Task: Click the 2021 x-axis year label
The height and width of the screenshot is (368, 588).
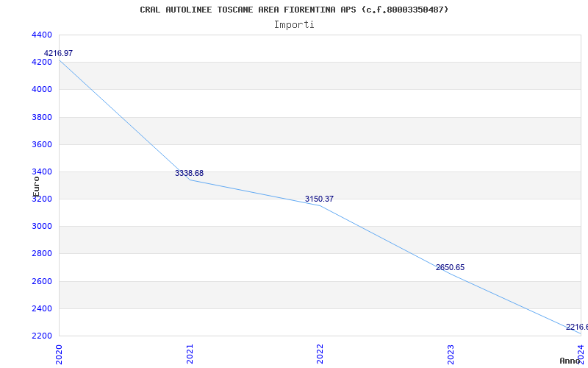Action: click(x=190, y=355)
